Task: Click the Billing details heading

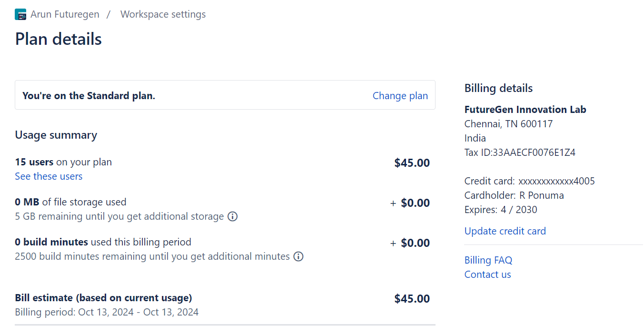Action: click(x=498, y=88)
